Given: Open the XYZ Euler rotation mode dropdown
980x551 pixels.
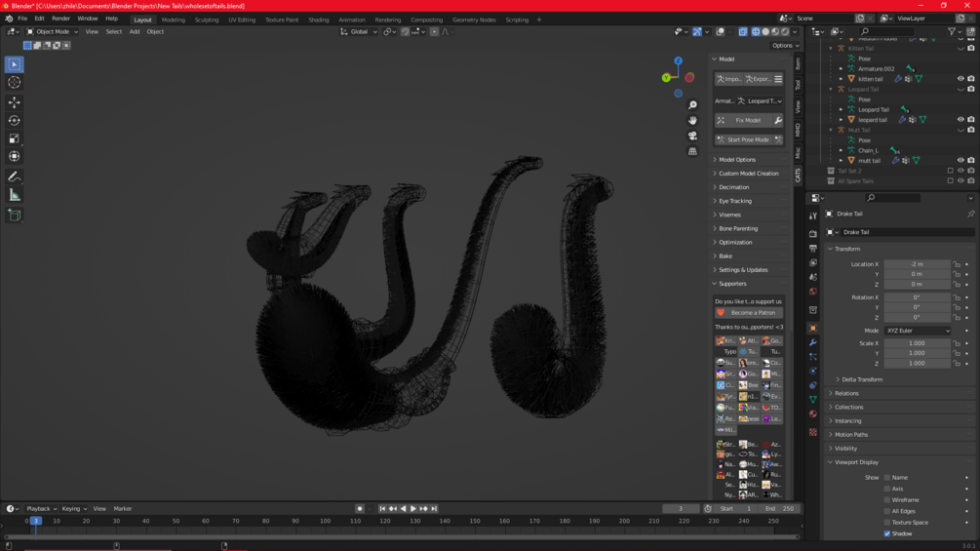Looking at the screenshot, I should 917,331.
